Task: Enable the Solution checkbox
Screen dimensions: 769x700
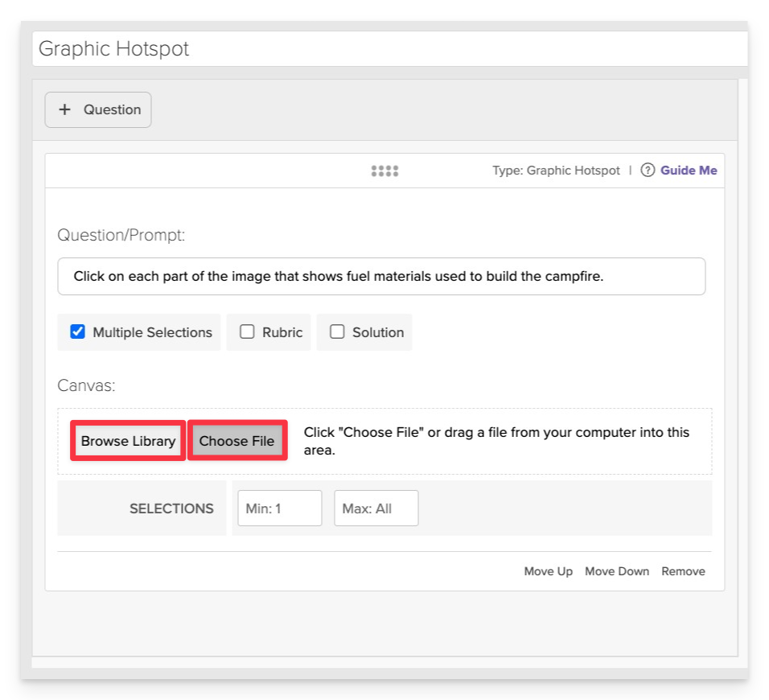Action: coord(337,331)
